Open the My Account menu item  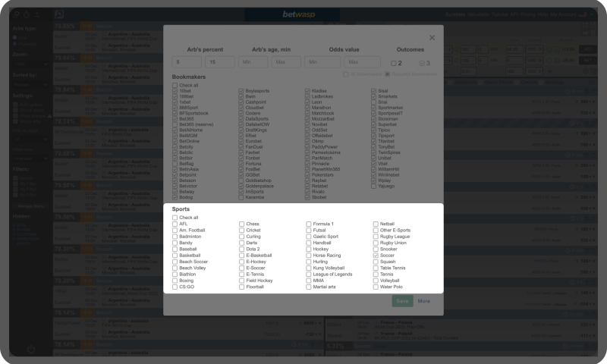[x=563, y=14]
